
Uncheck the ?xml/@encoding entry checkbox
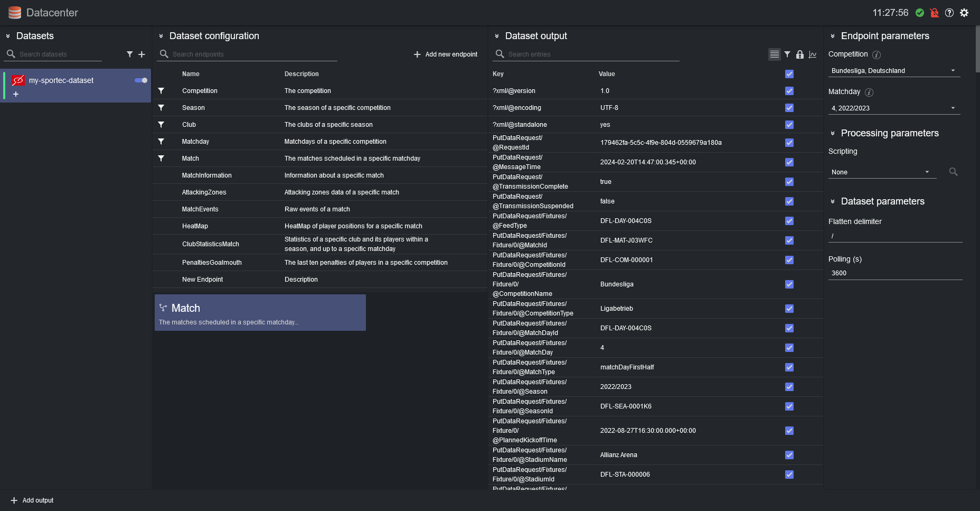pyautogui.click(x=789, y=108)
